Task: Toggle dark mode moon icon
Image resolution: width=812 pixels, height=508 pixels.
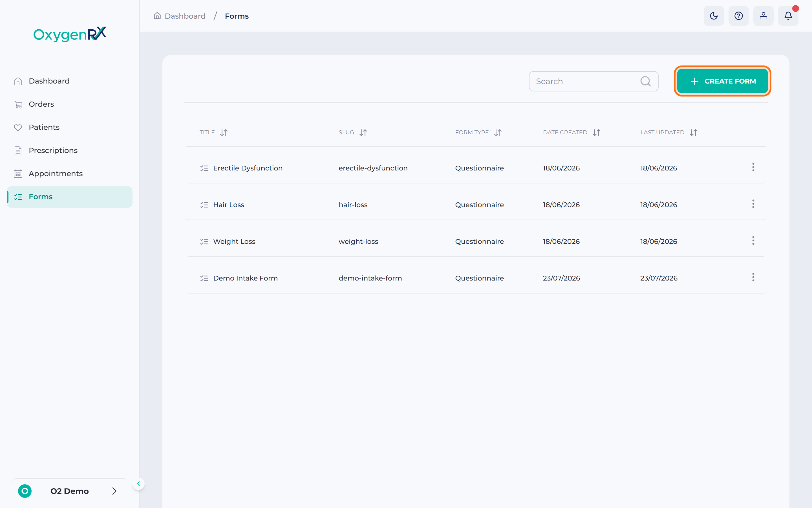Action: click(714, 16)
